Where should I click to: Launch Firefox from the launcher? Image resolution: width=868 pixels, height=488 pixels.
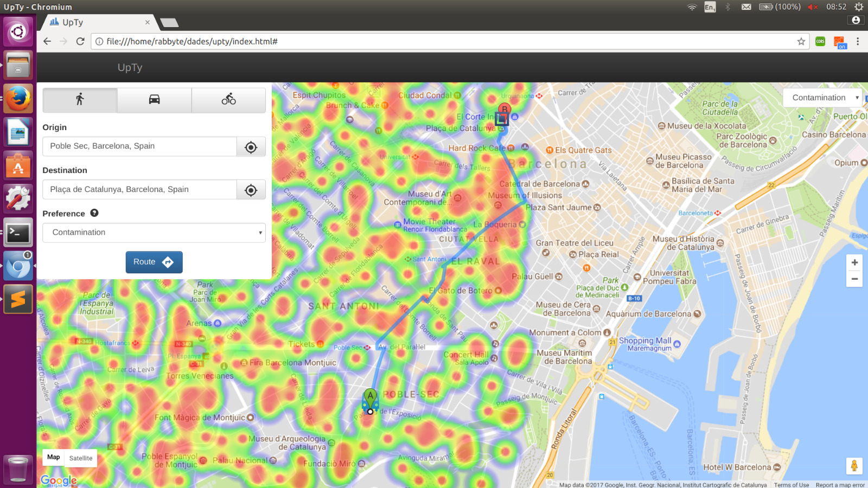[x=18, y=99]
